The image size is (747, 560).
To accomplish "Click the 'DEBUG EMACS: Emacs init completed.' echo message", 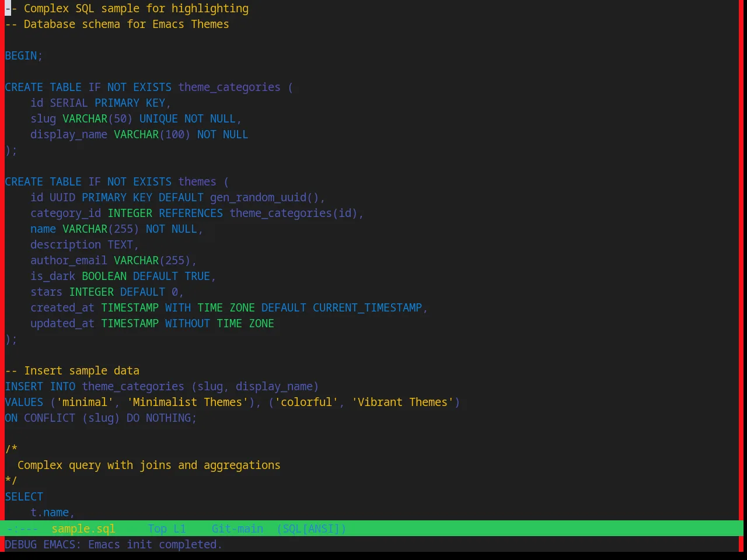I will pos(113,544).
